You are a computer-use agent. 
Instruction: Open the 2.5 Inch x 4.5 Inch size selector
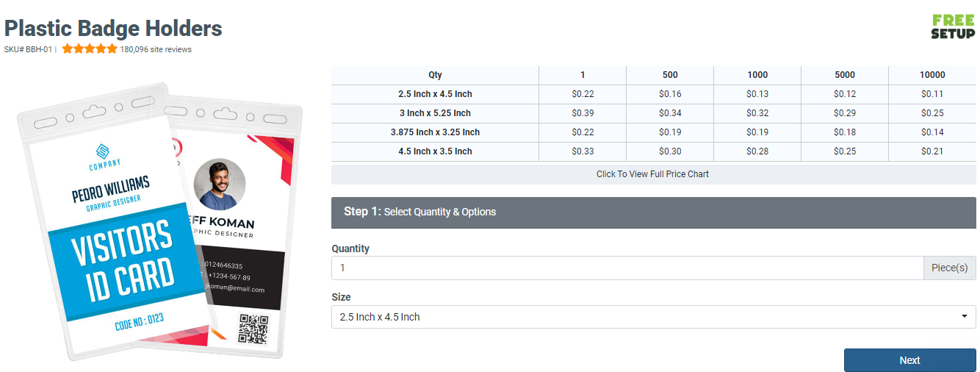646,317
